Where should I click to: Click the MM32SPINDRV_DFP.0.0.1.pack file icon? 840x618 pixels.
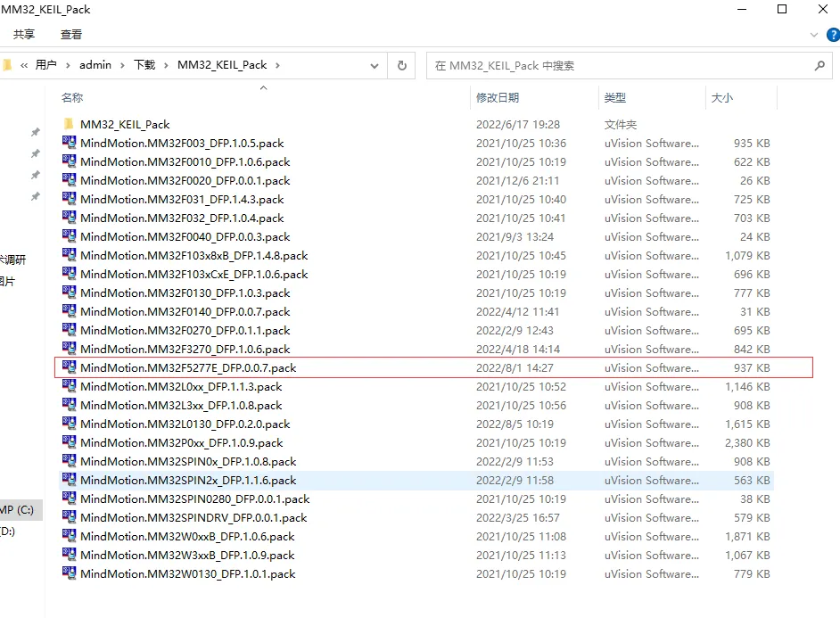coord(69,518)
